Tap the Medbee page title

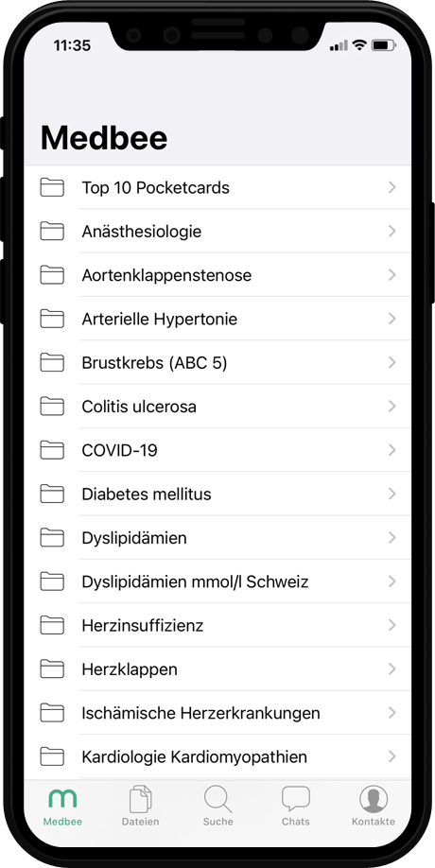coord(103,138)
